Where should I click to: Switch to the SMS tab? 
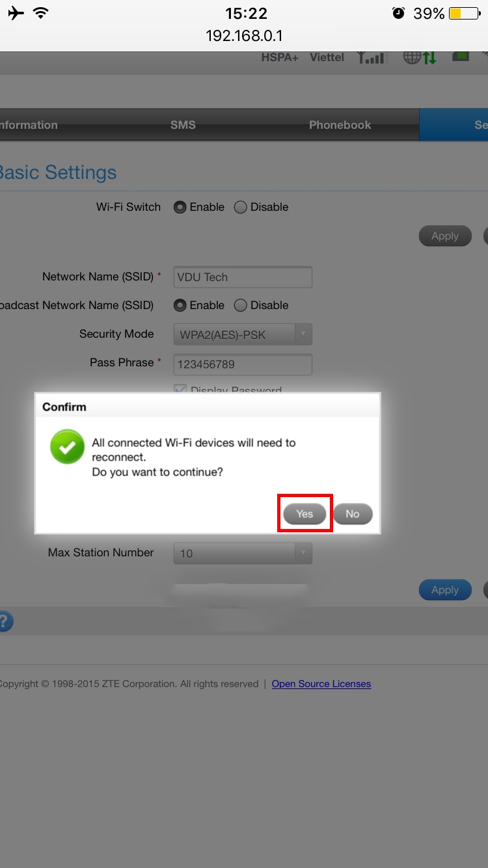click(183, 125)
